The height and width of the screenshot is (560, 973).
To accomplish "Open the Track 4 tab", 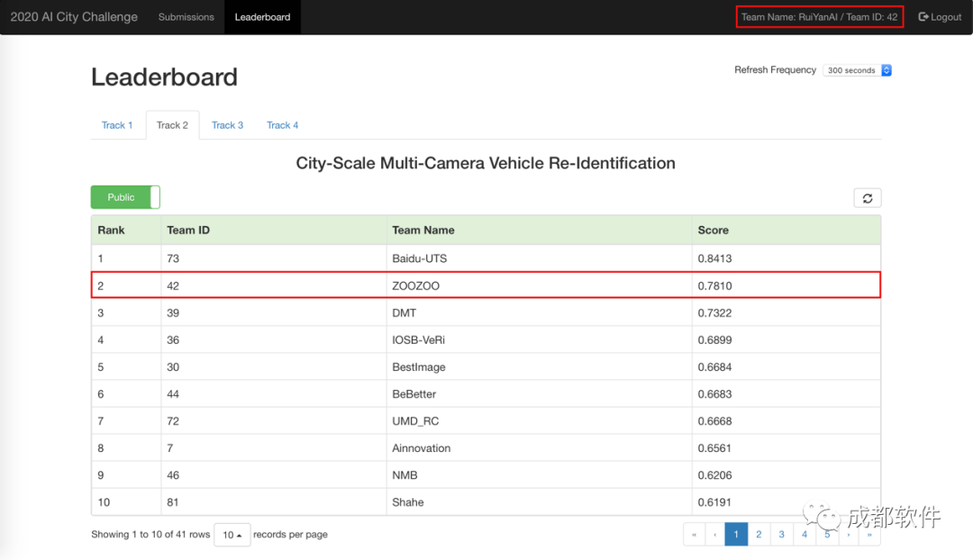I will pos(282,125).
